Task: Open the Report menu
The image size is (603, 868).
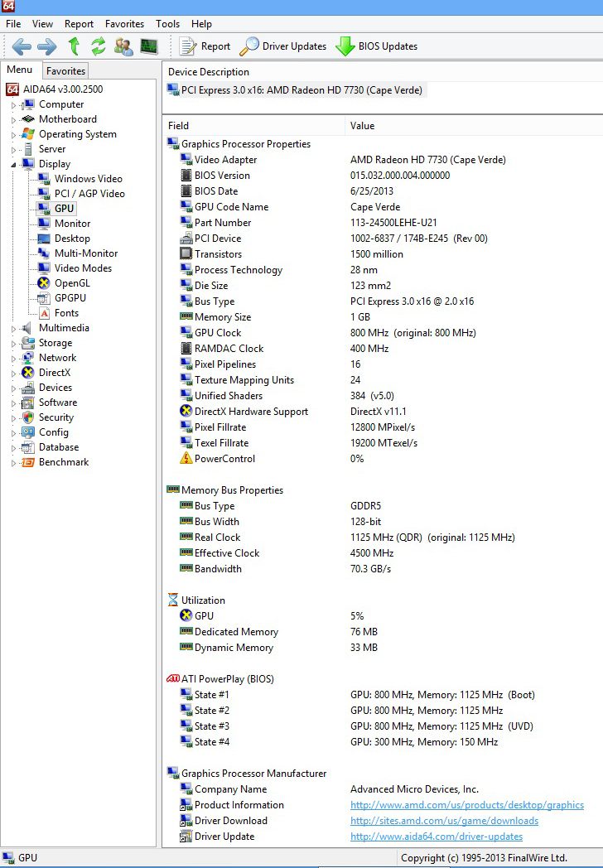Action: (x=80, y=24)
